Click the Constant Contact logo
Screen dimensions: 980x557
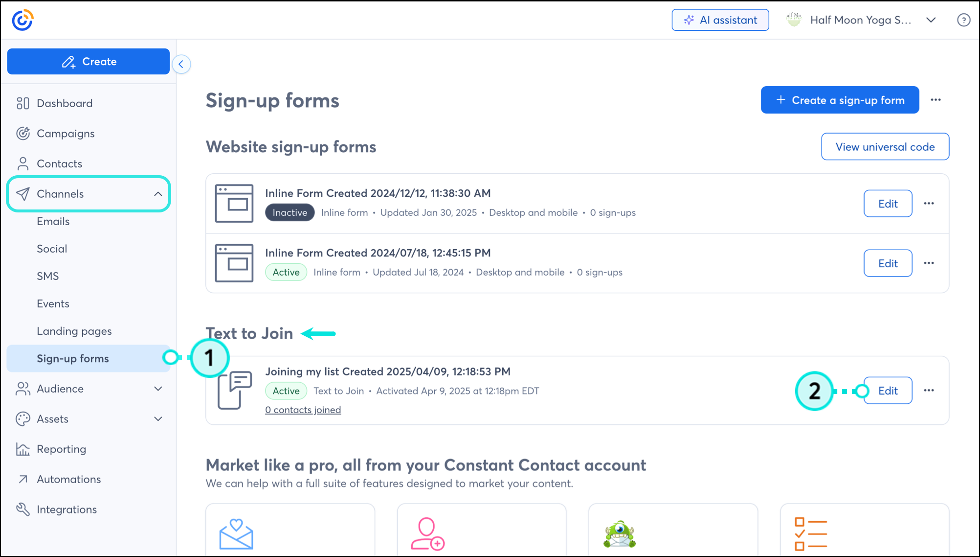tap(22, 19)
